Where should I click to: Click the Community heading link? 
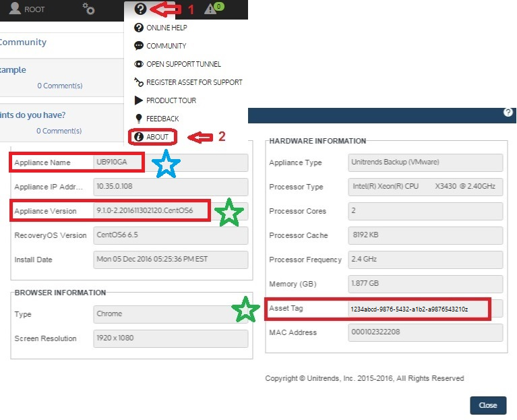coord(22,42)
